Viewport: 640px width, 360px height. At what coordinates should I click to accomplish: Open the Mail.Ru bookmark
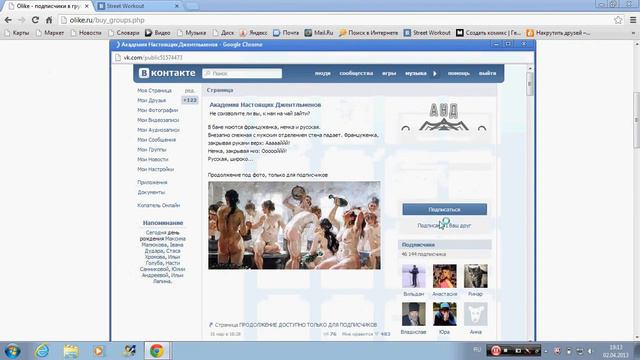point(319,33)
